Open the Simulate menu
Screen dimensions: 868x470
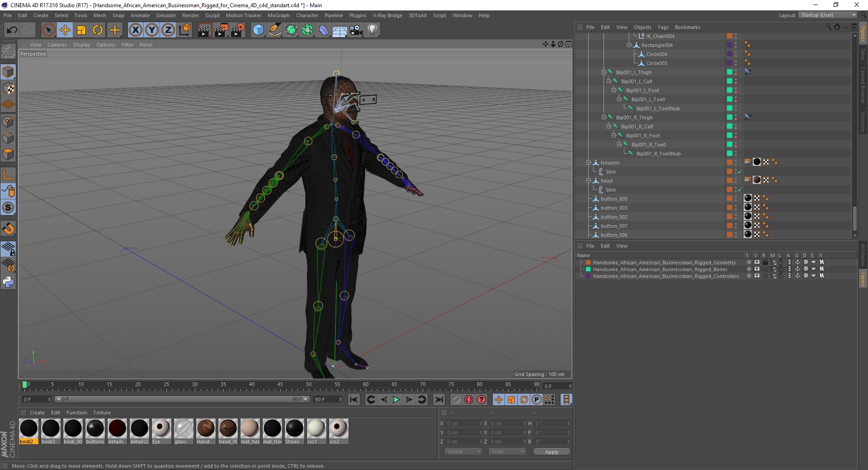[166, 15]
